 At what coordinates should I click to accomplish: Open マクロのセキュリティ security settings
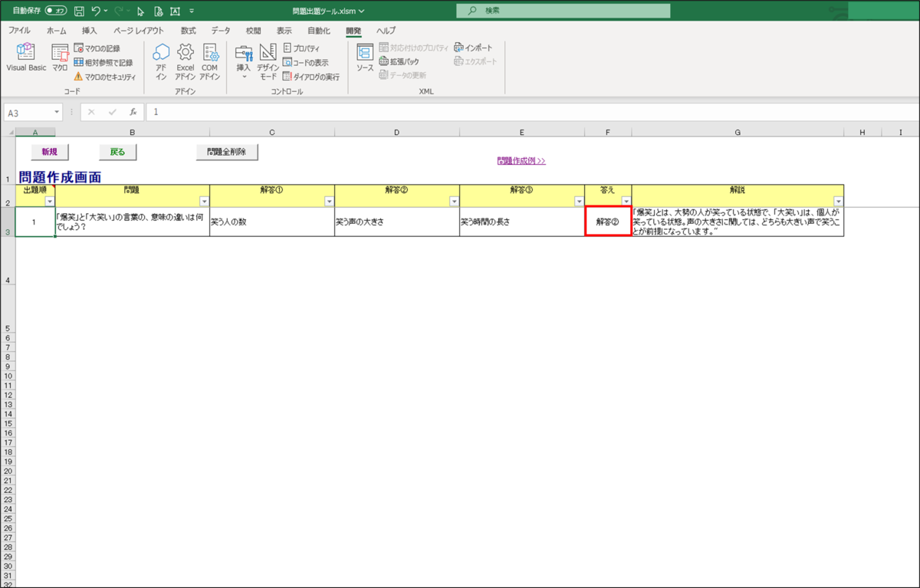point(104,76)
